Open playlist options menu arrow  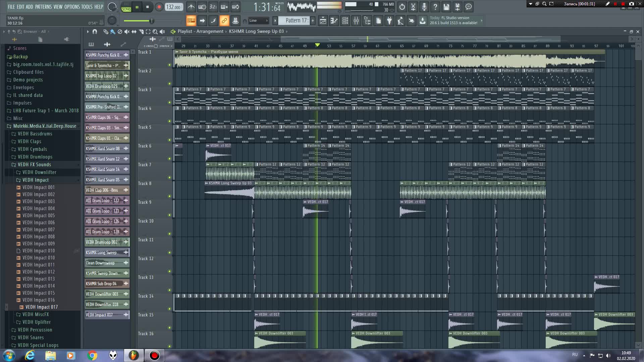coord(88,32)
